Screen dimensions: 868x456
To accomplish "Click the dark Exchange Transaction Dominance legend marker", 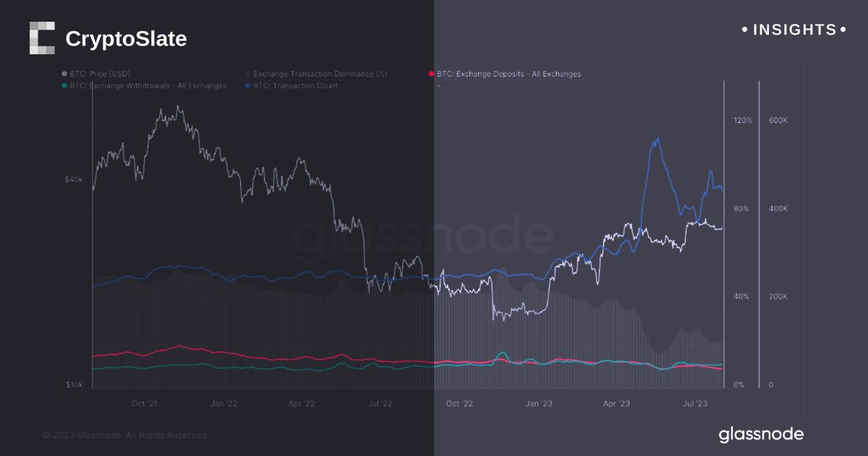I will tap(249, 74).
